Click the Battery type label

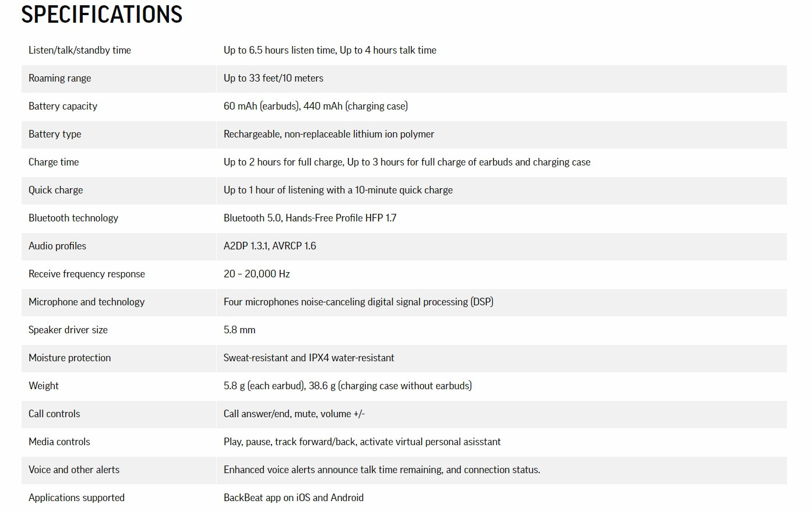(55, 134)
